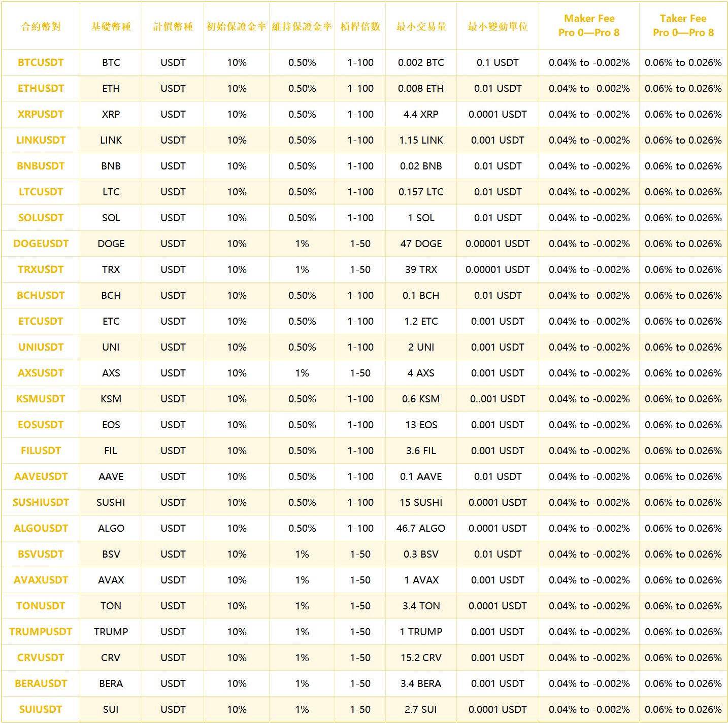Select LINKUSDT in the first column
Viewport: 728px width, 723px height.
(x=41, y=140)
